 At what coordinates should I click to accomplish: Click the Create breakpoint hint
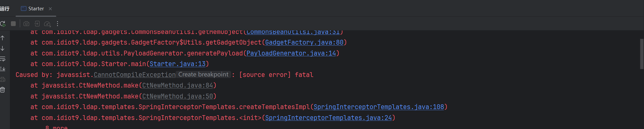point(203,75)
